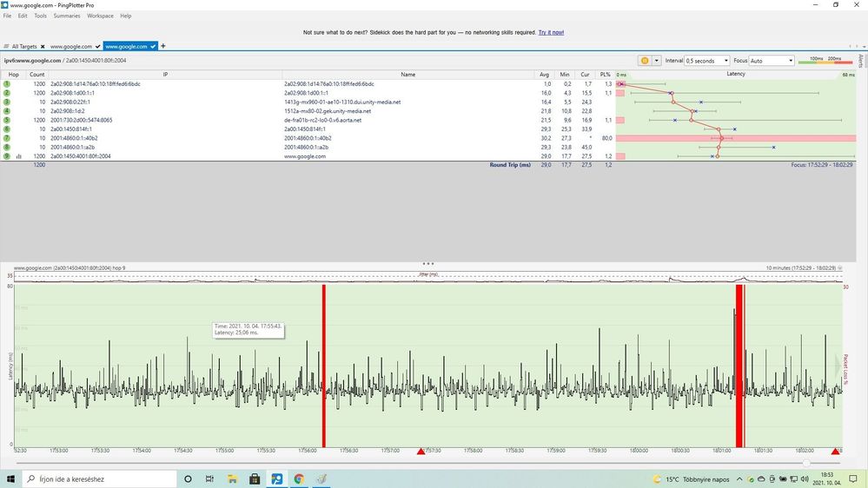Image resolution: width=868 pixels, height=488 pixels.
Task: Select the 1512a-mx80-02.gek.unity-media.net row
Action: pyautogui.click(x=309, y=110)
